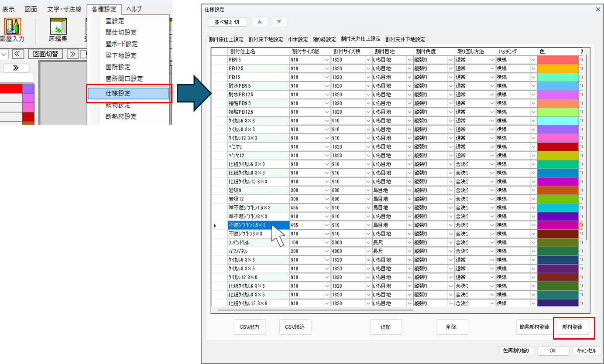This screenshot has height=364, width=604.
Task: Select the 不燃ジプトン1.5×3 name cell
Action: point(257,225)
